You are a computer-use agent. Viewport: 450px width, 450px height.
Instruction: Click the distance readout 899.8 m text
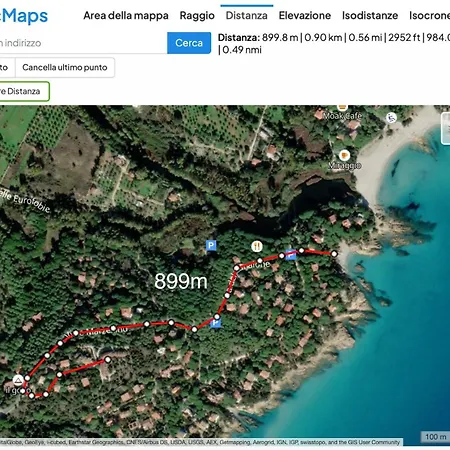[x=280, y=37]
